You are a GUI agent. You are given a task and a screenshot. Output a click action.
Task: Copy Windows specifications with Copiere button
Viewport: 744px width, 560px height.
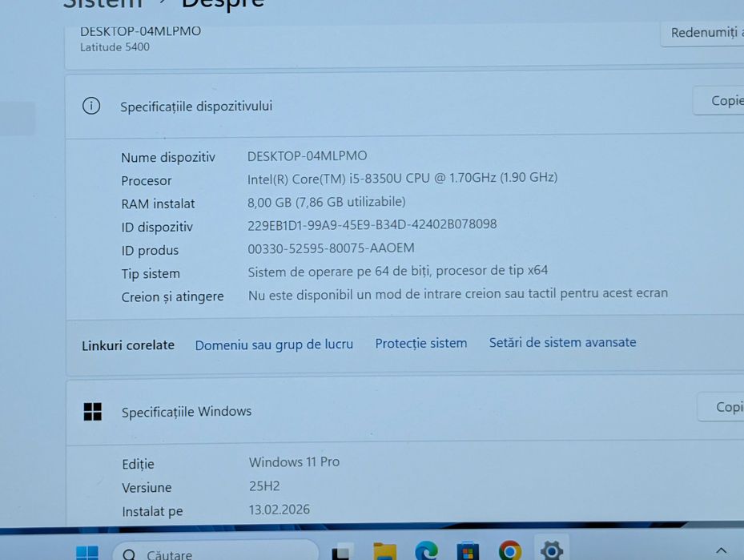(x=721, y=407)
